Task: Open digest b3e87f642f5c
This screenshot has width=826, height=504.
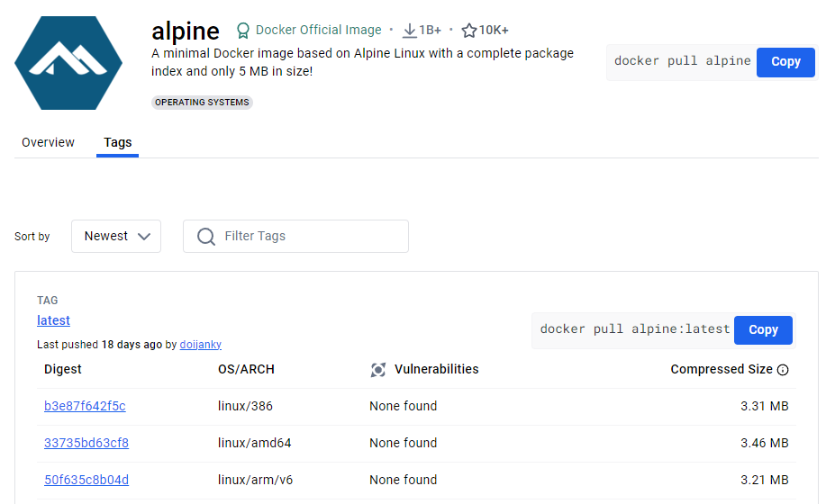Action: click(85, 406)
